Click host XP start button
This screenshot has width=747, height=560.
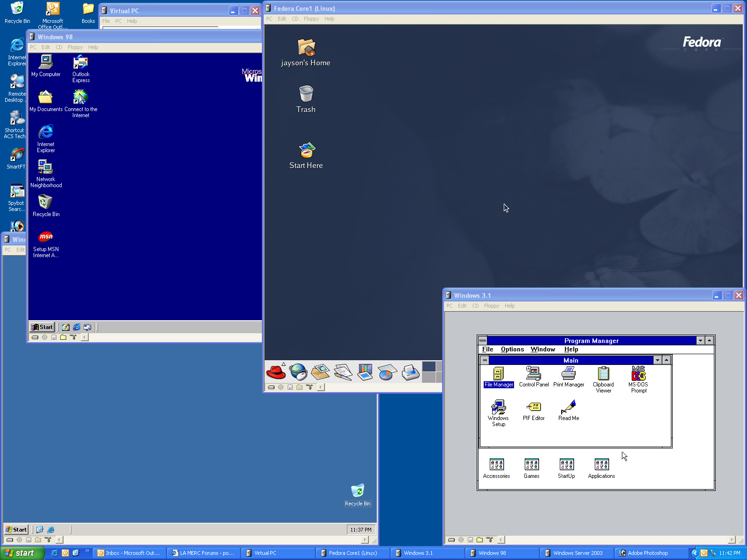(x=21, y=553)
